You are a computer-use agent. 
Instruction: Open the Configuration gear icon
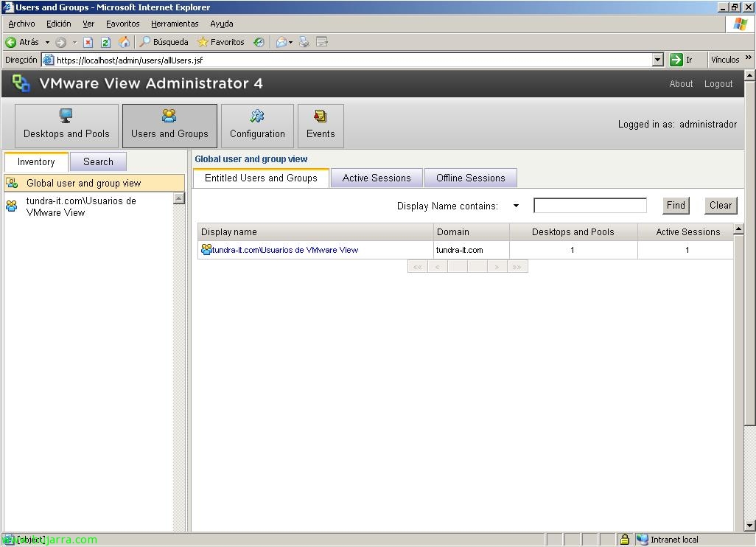(x=257, y=116)
